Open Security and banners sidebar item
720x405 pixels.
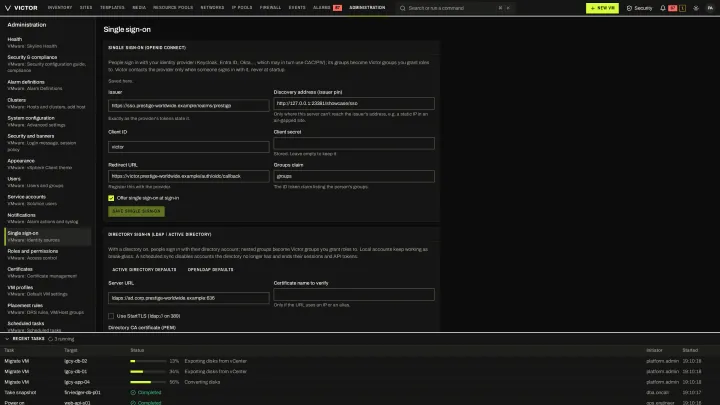pyautogui.click(x=48, y=143)
